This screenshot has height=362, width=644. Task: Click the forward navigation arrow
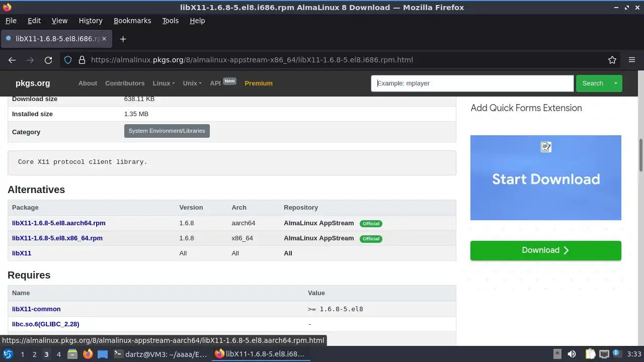[x=30, y=60]
